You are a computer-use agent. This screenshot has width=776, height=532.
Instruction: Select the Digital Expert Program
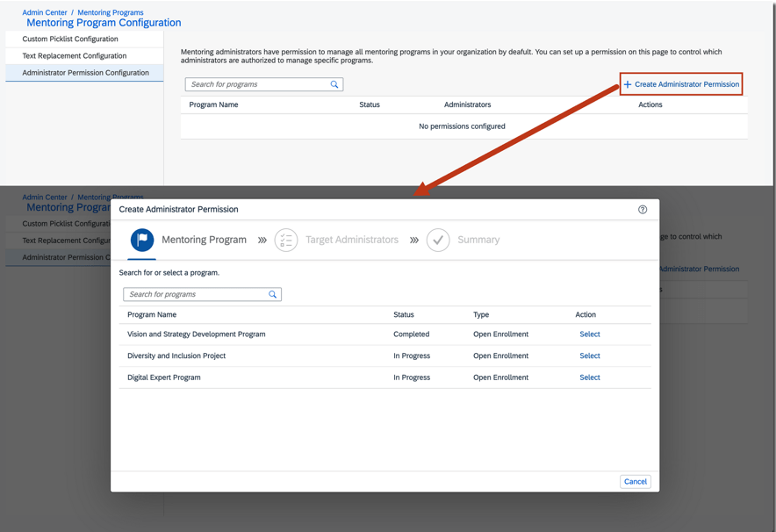(589, 377)
